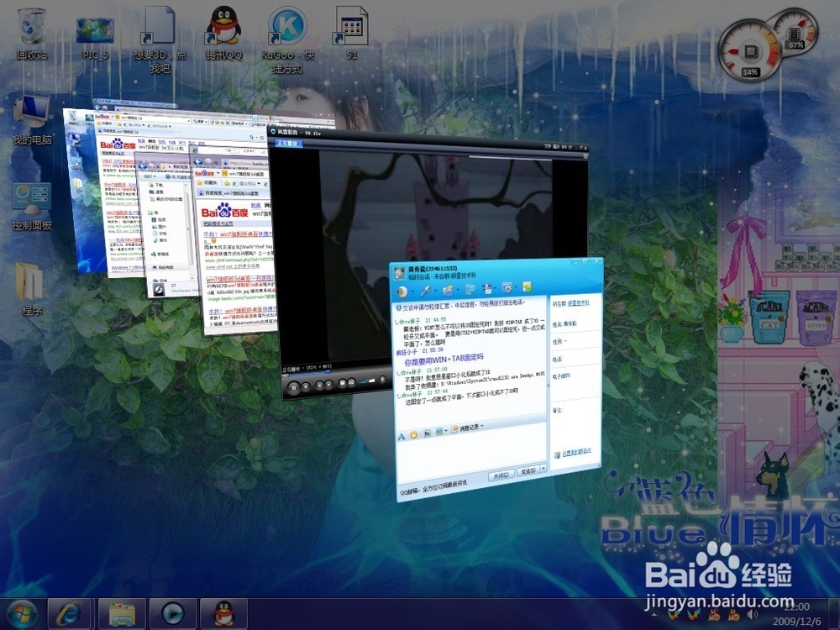Click the Baidu logo in the front browser
This screenshot has width=840, height=630.
click(x=224, y=211)
